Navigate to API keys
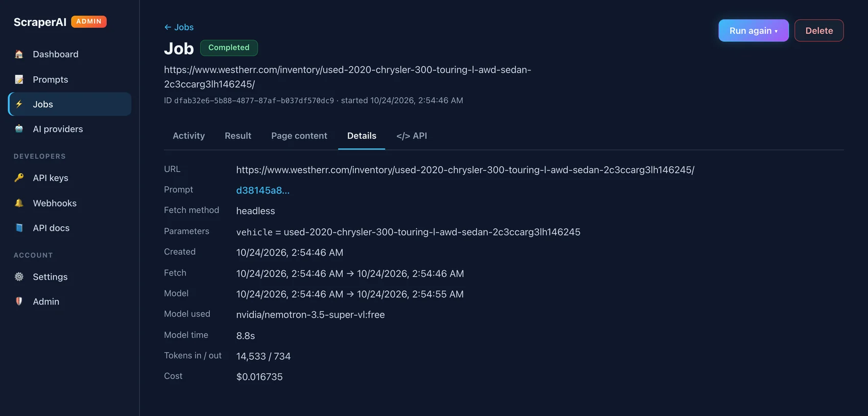Image resolution: width=868 pixels, height=416 pixels. [69, 178]
